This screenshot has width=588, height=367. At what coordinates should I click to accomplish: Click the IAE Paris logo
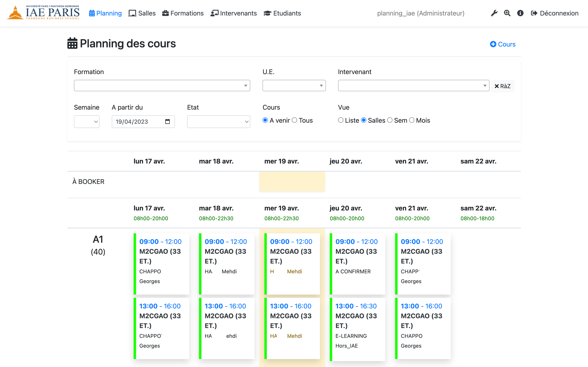click(44, 13)
